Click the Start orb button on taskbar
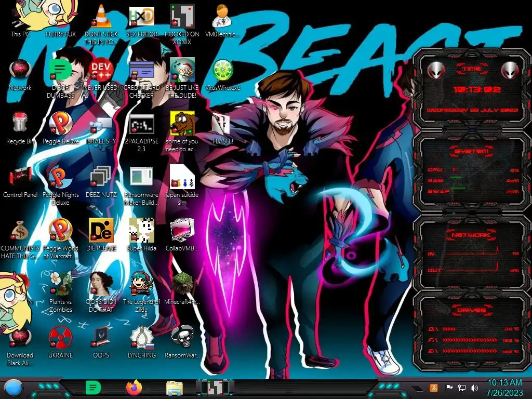The width and height of the screenshot is (532, 399). pyautogui.click(x=12, y=388)
